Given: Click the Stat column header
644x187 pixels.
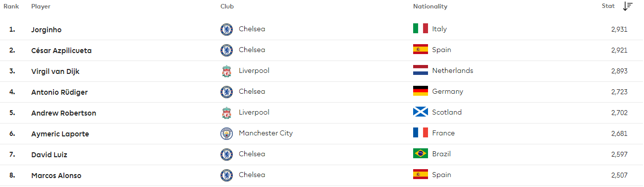Looking at the screenshot, I should [x=608, y=6].
